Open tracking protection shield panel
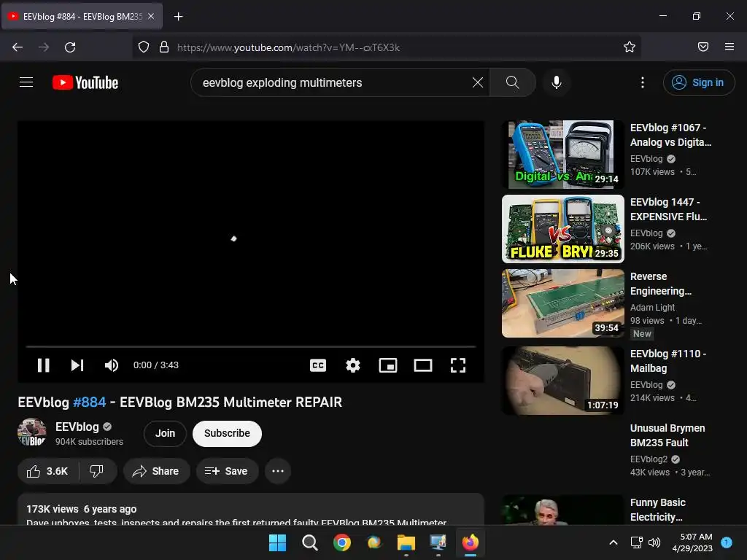 coord(144,47)
